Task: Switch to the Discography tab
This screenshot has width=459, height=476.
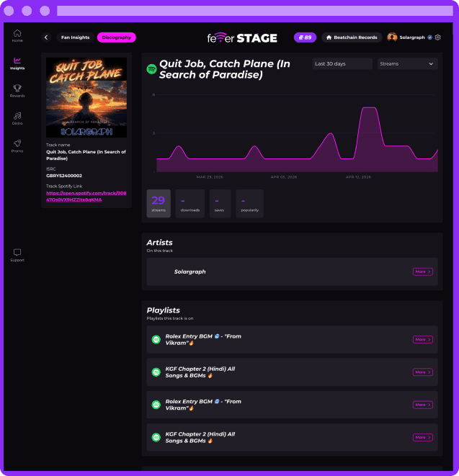Action: pos(116,37)
